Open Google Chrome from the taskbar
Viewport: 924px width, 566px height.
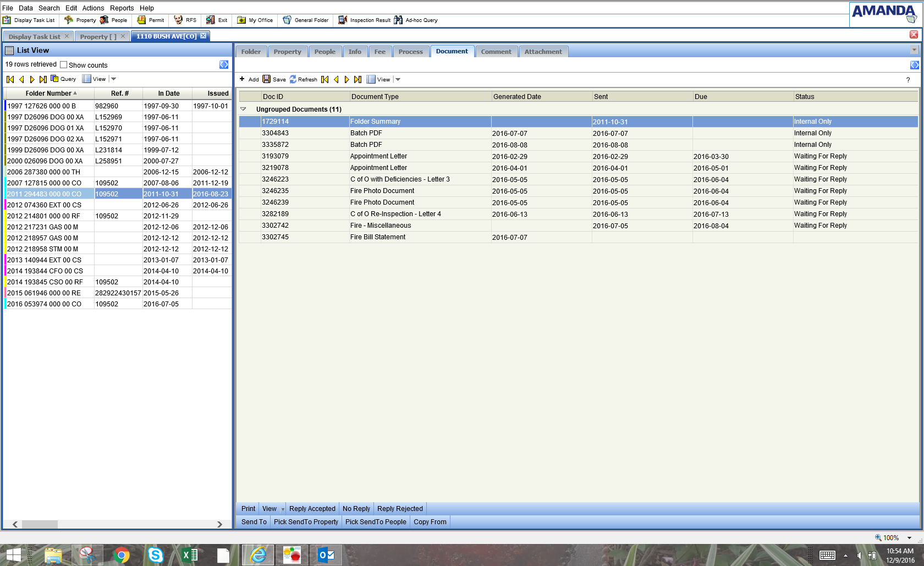click(x=122, y=555)
